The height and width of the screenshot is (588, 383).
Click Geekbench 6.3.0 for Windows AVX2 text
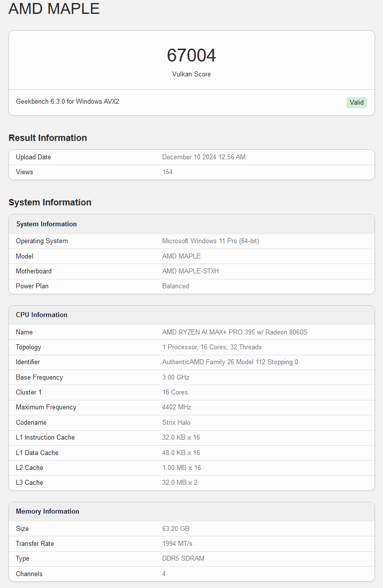pos(67,101)
